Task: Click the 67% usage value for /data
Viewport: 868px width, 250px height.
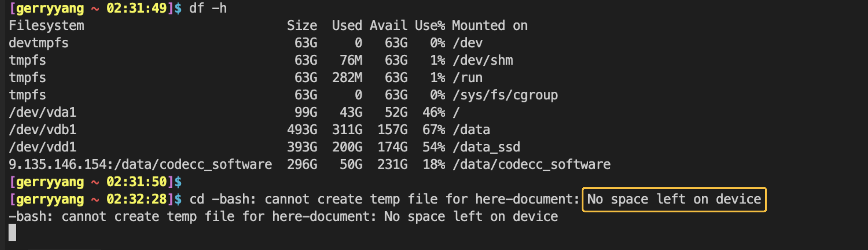Action: (x=434, y=130)
